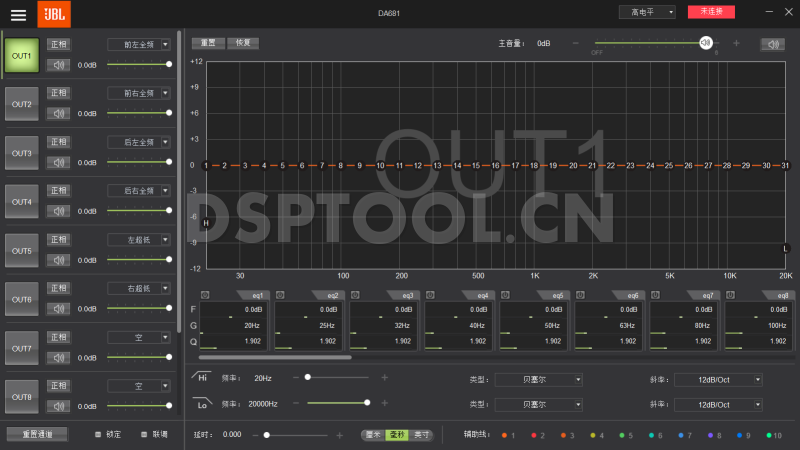
Task: Open the OUT1 channel type dropdown 前左全频
Action: pos(139,44)
